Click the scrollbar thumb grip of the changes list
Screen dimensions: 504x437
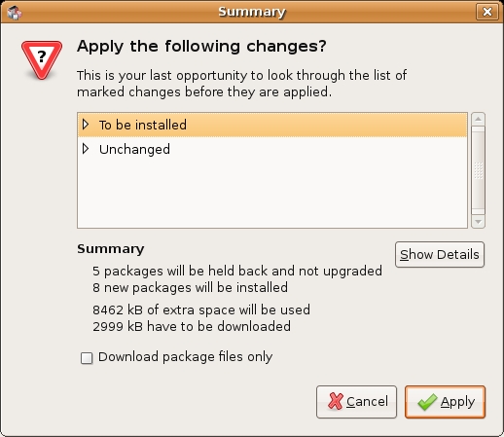pos(478,170)
